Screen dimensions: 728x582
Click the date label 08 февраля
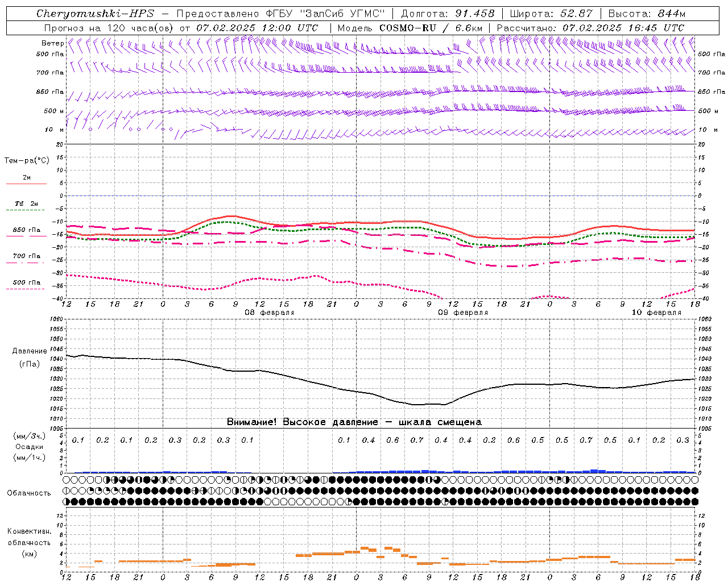coord(270,313)
